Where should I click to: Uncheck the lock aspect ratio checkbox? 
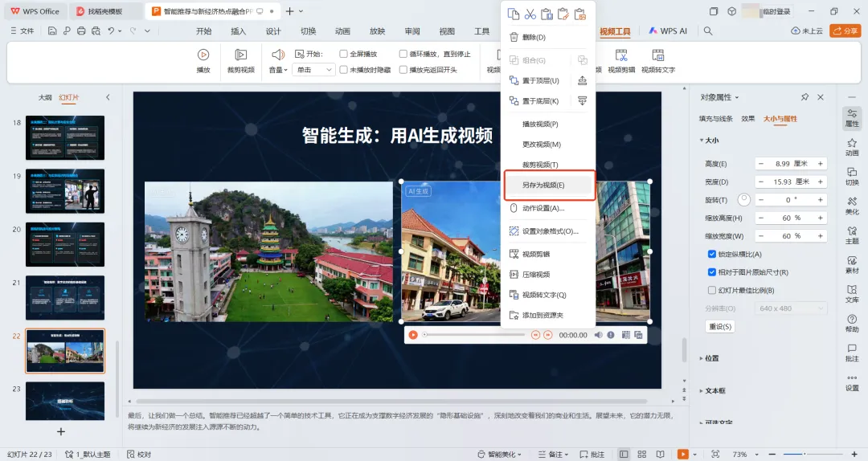click(712, 254)
